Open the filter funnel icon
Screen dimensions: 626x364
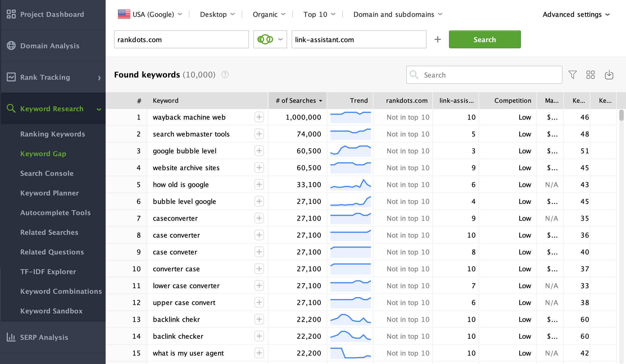pos(572,75)
